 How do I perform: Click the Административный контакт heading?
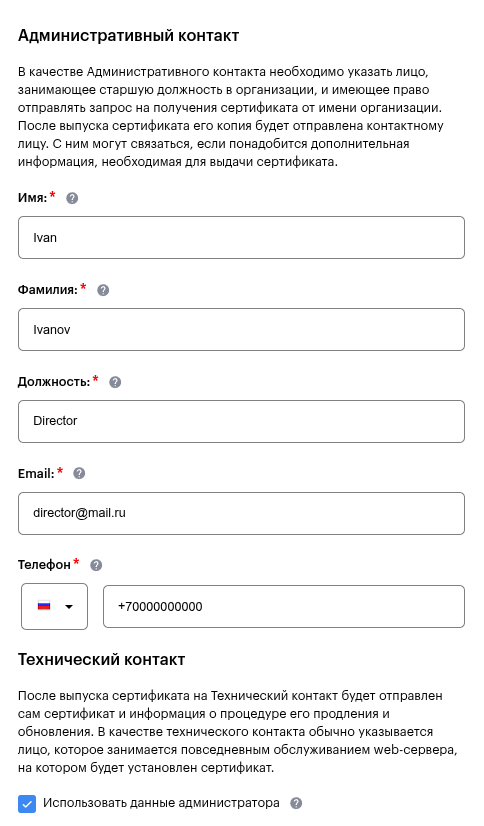tap(129, 35)
